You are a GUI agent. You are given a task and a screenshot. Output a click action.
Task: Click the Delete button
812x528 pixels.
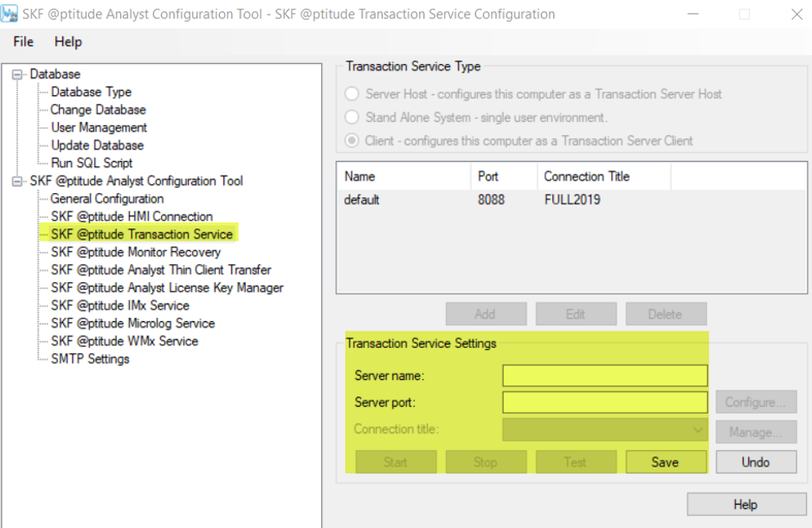[666, 314]
